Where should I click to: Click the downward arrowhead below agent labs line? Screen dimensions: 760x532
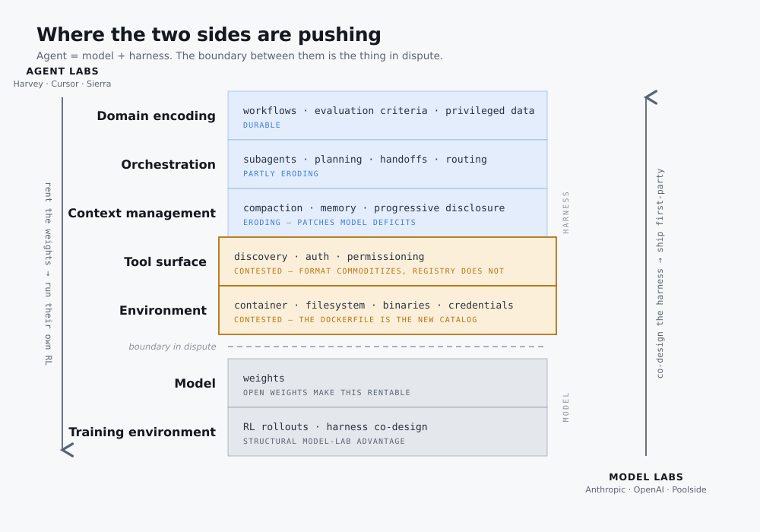point(68,450)
